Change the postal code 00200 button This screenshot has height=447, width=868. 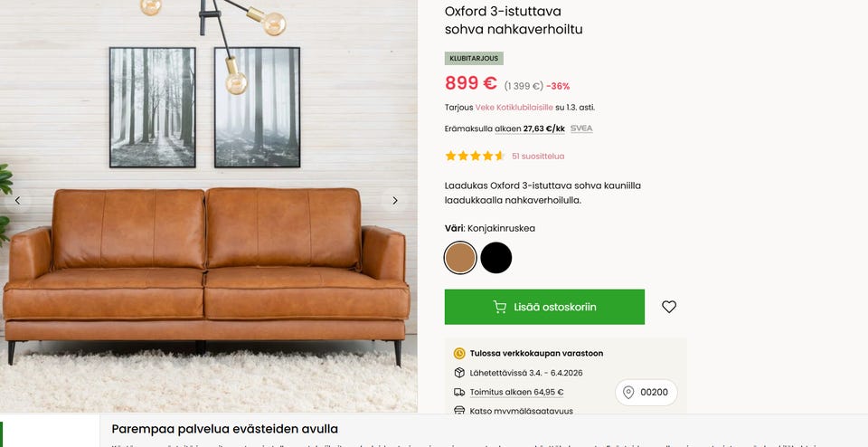646,392
